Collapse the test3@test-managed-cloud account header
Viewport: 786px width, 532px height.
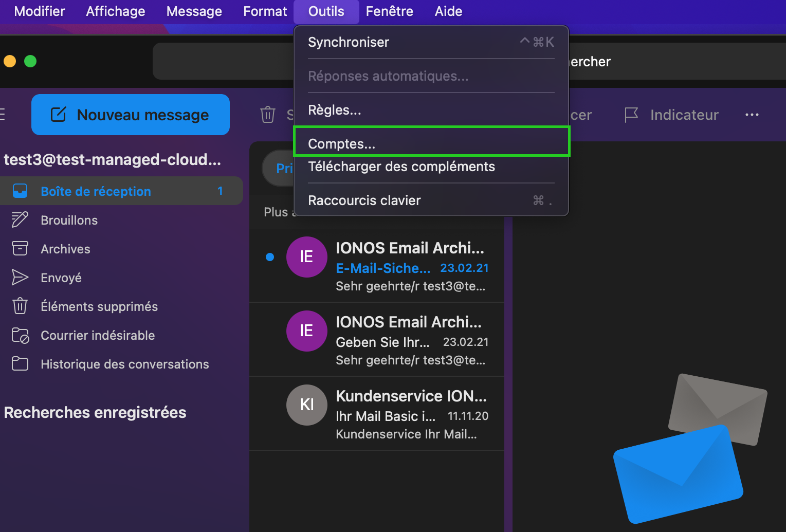coord(112,160)
